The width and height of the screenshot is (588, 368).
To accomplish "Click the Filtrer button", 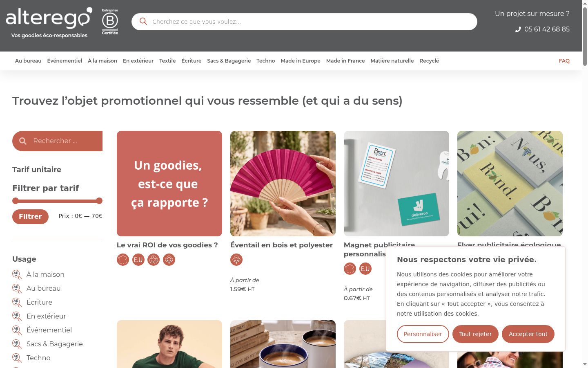I will pos(30,217).
